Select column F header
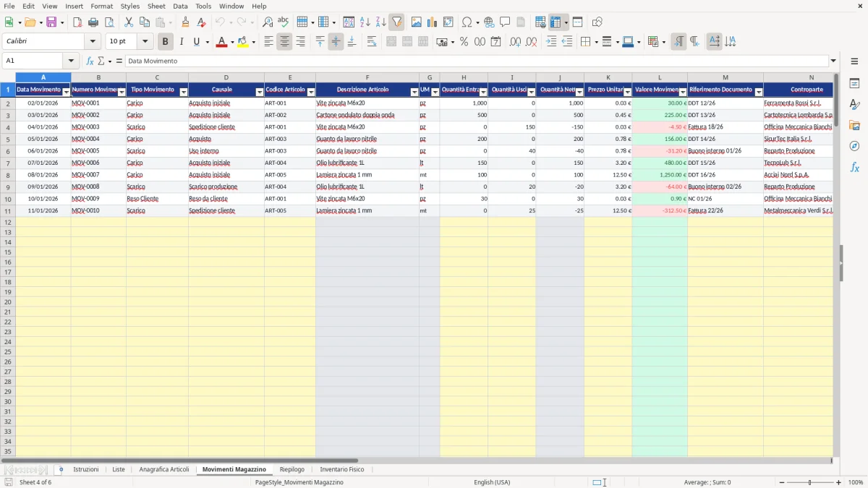 pos(367,77)
